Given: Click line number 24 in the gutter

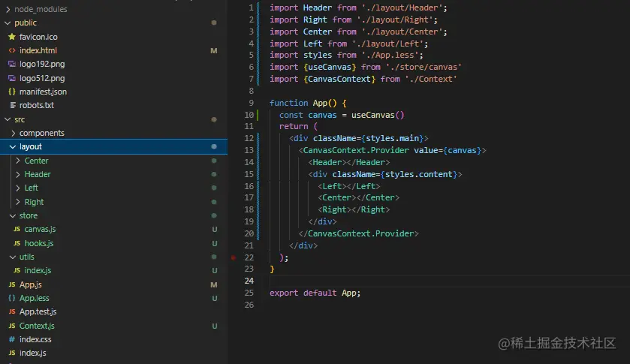Looking at the screenshot, I should [x=249, y=281].
